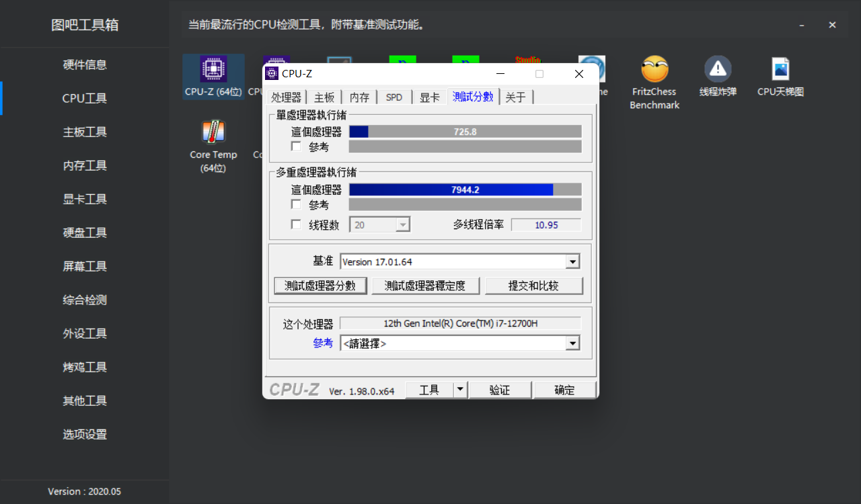
Task: Click the 測試處理器穩定度 button
Action: click(x=425, y=286)
